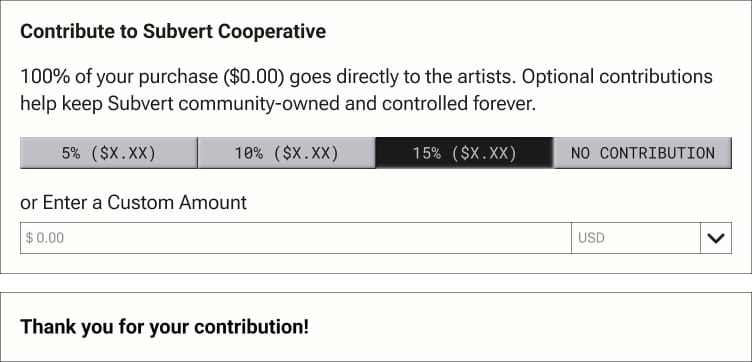This screenshot has height=362, width=752.
Task: Toggle the selected 15% ($X.XX) option
Action: [464, 153]
